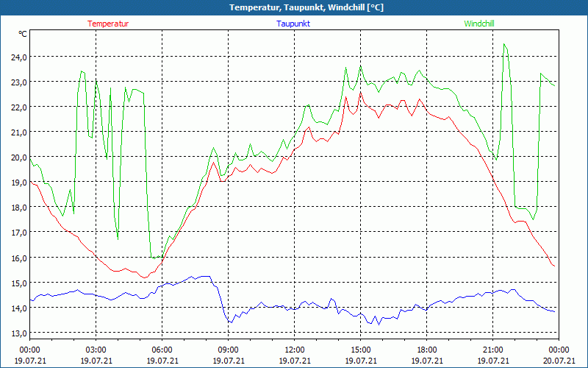
Task: Click the 16,0 y-axis value
Action: [19, 258]
